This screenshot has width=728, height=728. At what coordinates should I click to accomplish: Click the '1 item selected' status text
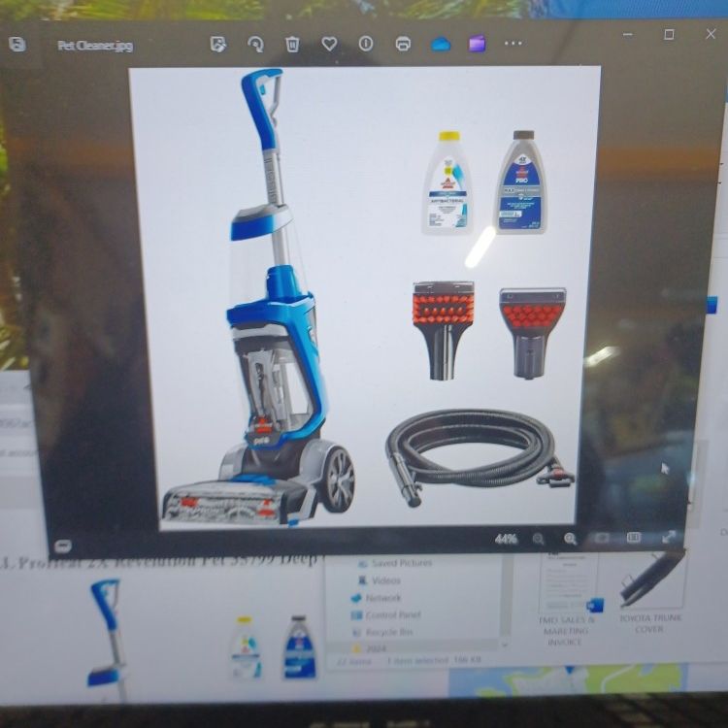click(x=417, y=660)
